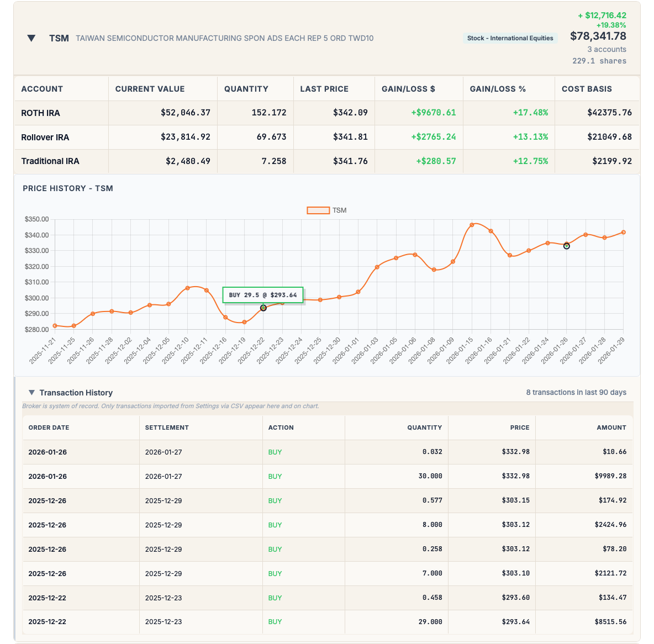Sort accounts by GAIN/LOSS % column

[498, 88]
